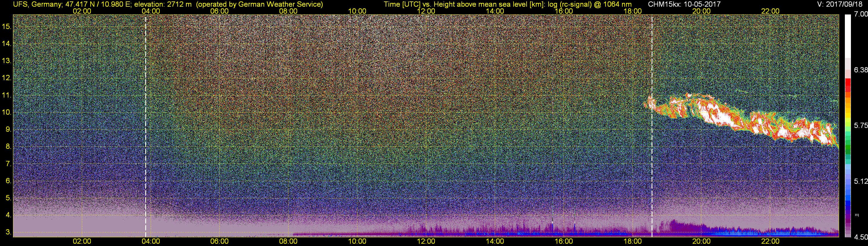
Task: Click the '16:00' label on the top time axis
Action: click(564, 11)
